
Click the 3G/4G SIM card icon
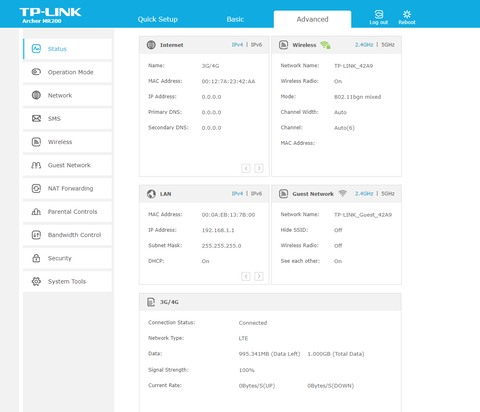point(151,302)
